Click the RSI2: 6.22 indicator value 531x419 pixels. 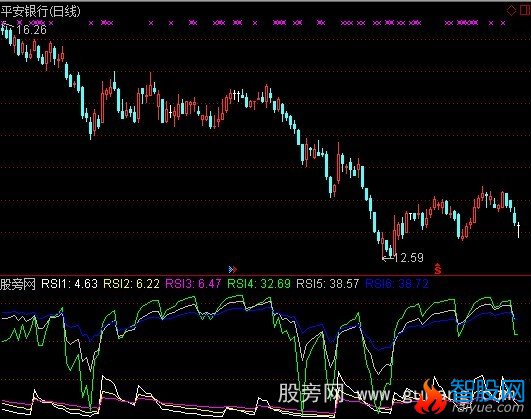tap(131, 284)
